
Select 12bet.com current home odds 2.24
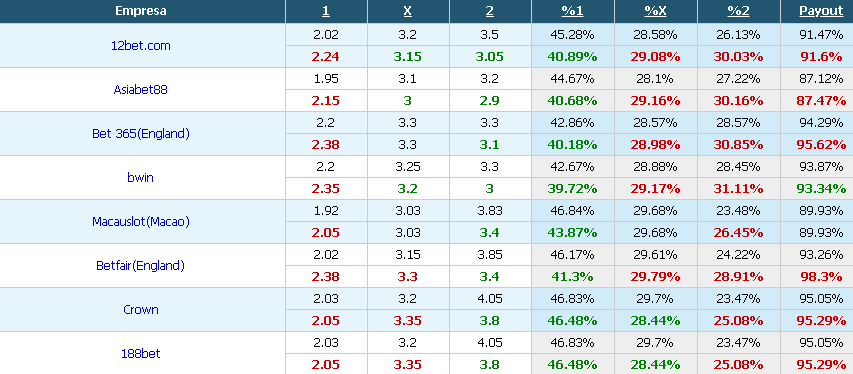326,57
